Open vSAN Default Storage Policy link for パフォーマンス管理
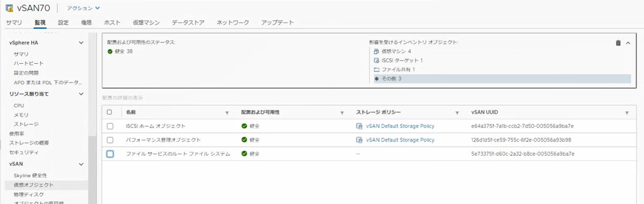 pos(400,140)
